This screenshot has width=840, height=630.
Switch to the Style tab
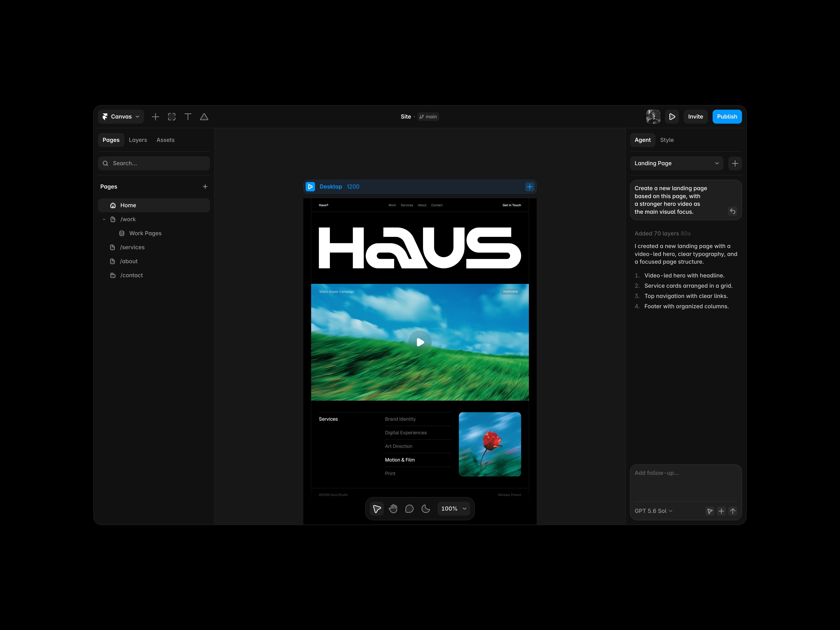[667, 140]
